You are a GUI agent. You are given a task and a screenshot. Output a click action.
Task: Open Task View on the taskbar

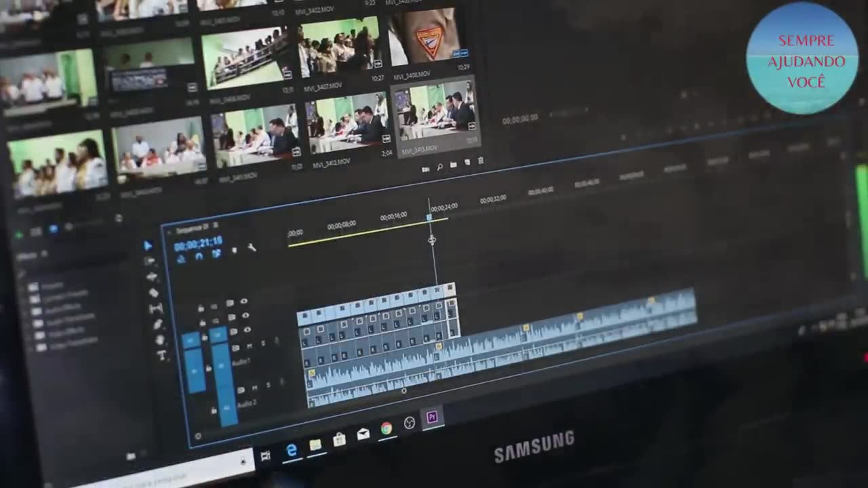coord(266,455)
